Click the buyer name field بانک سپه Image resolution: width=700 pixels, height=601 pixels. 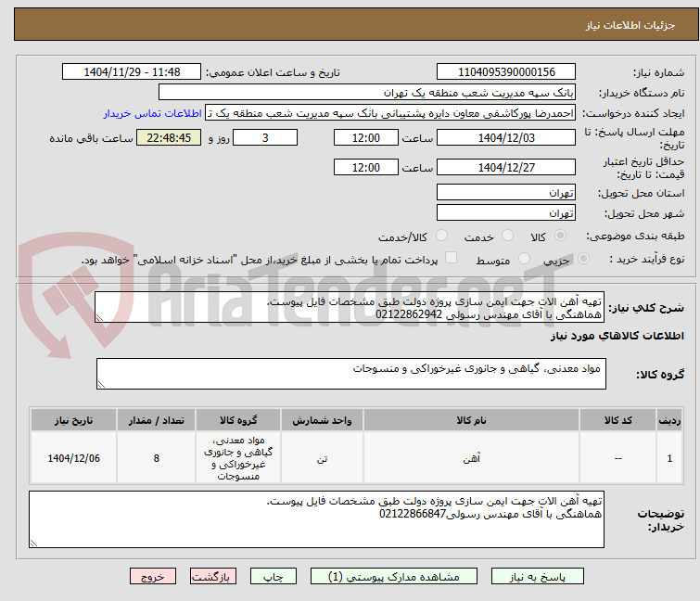pyautogui.click(x=367, y=93)
